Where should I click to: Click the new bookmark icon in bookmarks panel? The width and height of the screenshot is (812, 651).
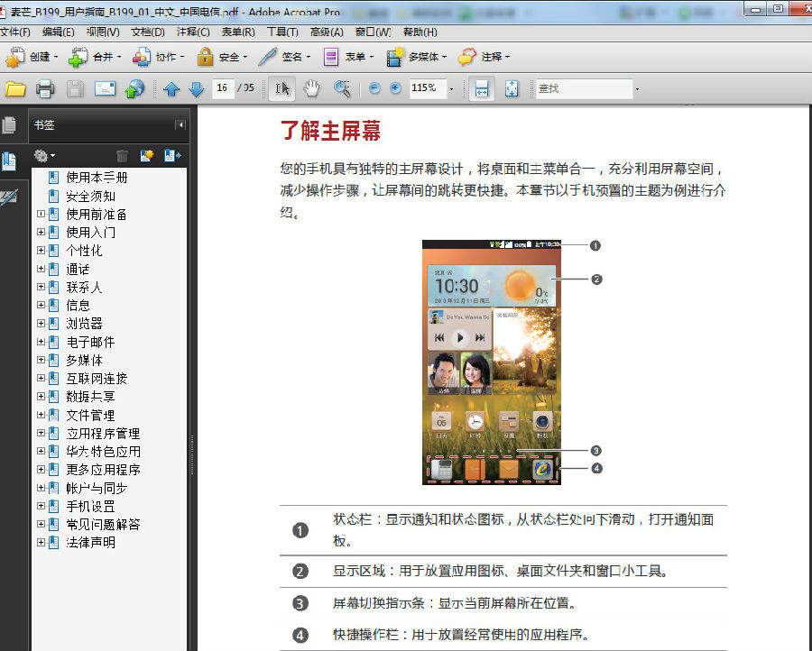click(x=147, y=156)
